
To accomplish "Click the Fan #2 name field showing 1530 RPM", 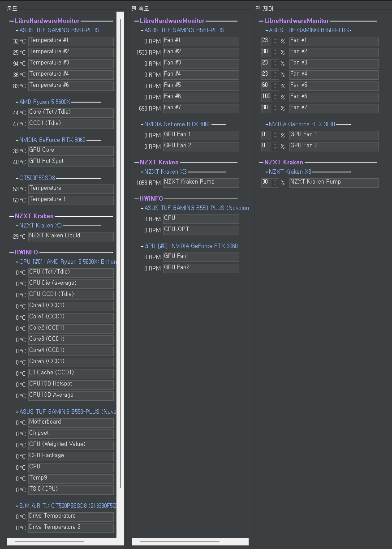I will click(x=201, y=52).
